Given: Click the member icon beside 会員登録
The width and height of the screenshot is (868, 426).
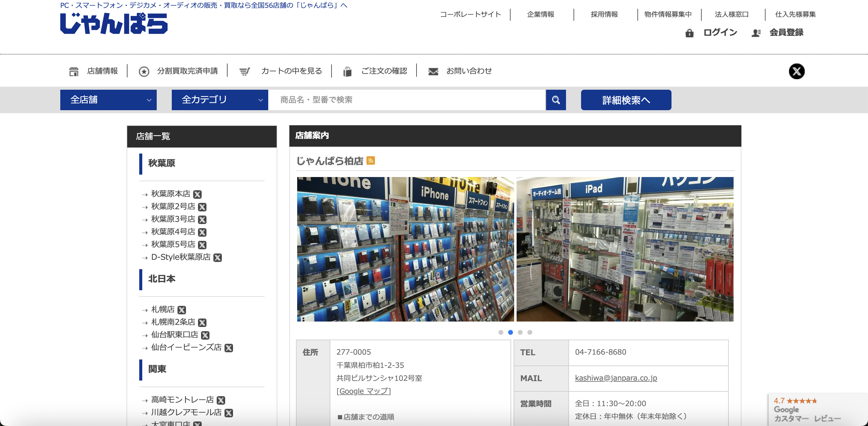Looking at the screenshot, I should (x=756, y=33).
